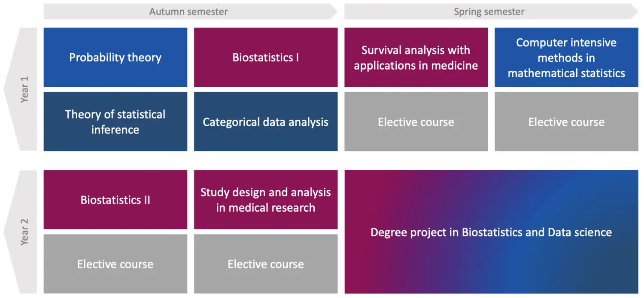Click the arrowhead tip of Autumn semester banner
The width and height of the screenshot is (644, 298).
(x=334, y=12)
